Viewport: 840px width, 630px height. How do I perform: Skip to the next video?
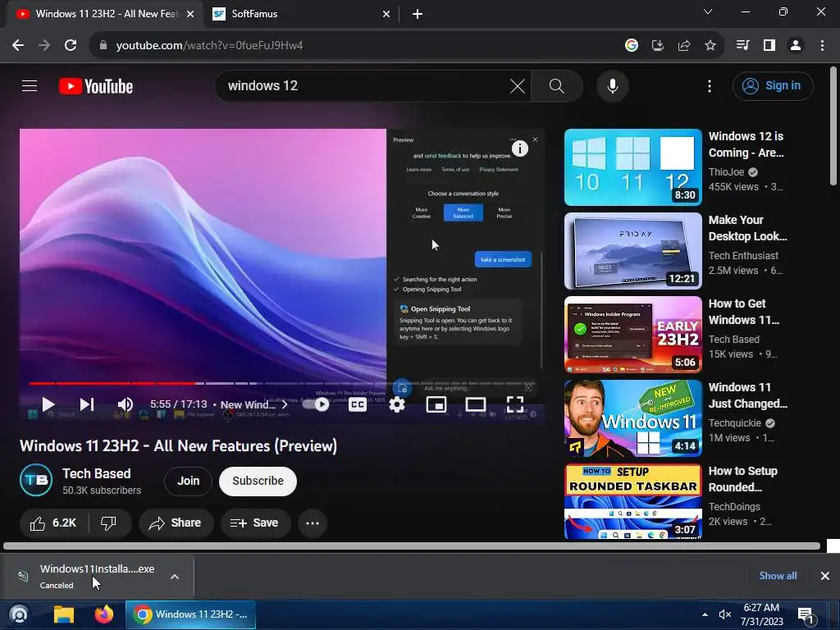pos(87,404)
